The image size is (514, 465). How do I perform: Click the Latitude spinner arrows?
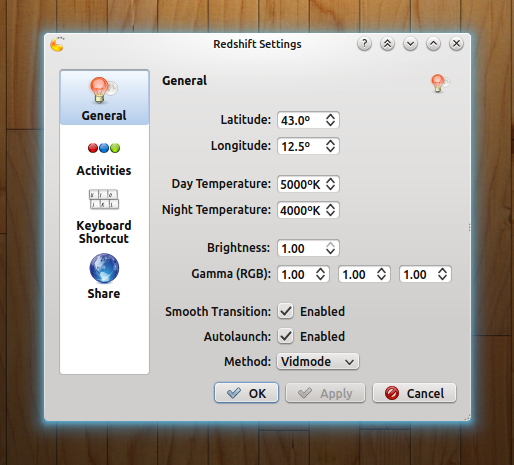330,120
